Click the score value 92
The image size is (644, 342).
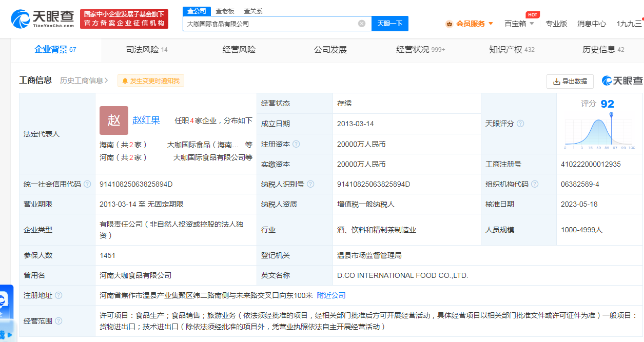point(607,104)
